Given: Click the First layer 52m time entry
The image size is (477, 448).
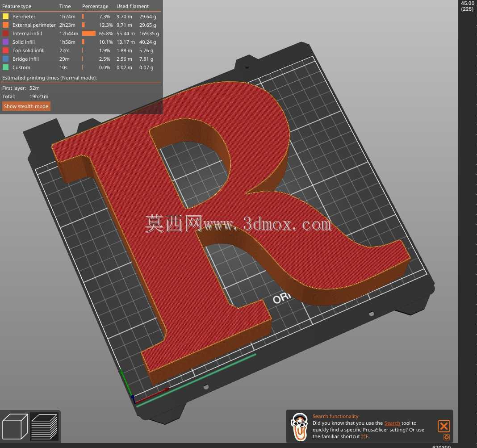Looking at the screenshot, I should [x=21, y=88].
